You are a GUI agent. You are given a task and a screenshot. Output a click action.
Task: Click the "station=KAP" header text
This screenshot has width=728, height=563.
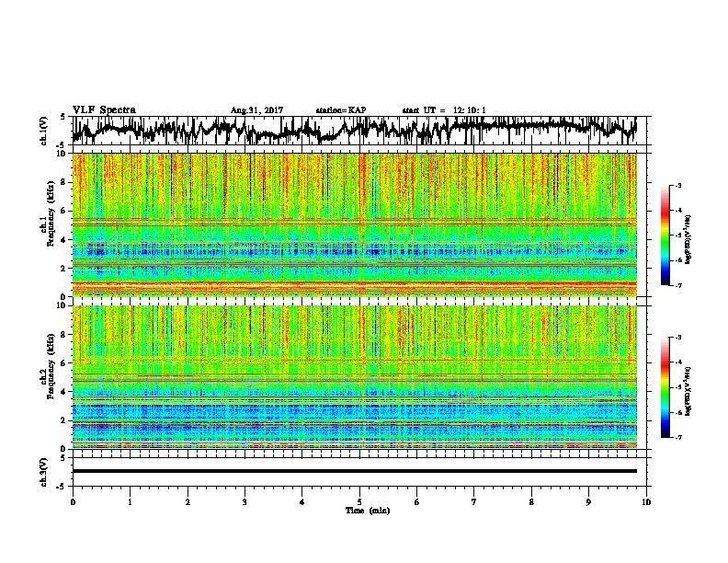tap(341, 110)
